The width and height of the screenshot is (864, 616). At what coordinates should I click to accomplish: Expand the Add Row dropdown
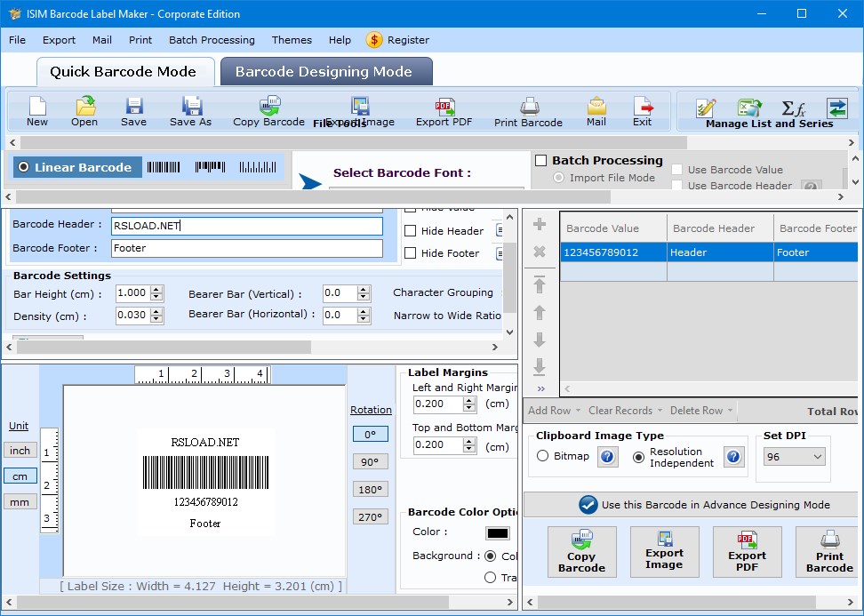pos(554,411)
